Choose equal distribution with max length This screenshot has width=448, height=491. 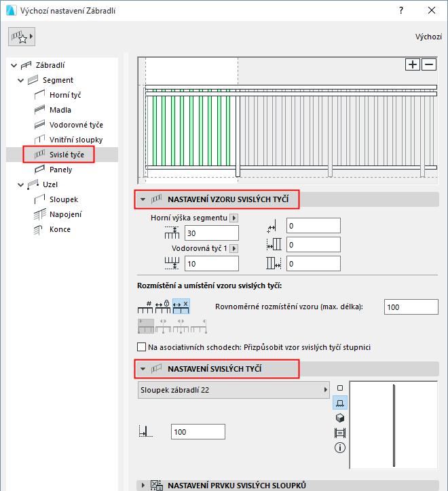181,307
